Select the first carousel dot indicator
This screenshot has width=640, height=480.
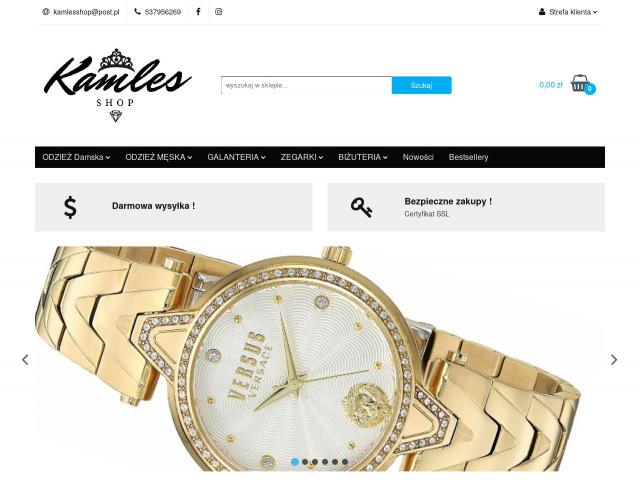(295, 462)
